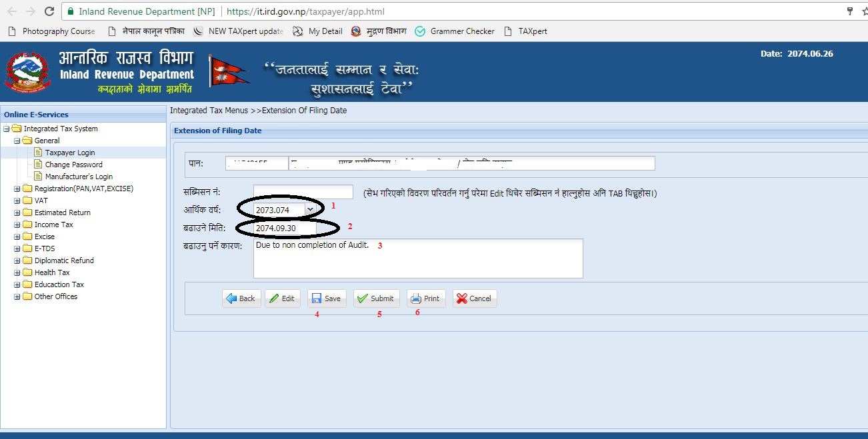Click the Submit button
Image resolution: width=868 pixels, height=439 pixels.
[x=376, y=298]
